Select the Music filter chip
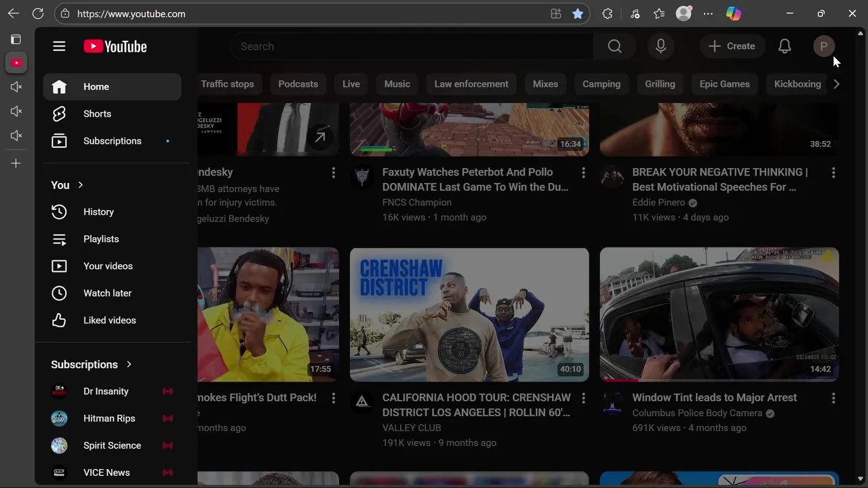868x488 pixels. (x=397, y=84)
